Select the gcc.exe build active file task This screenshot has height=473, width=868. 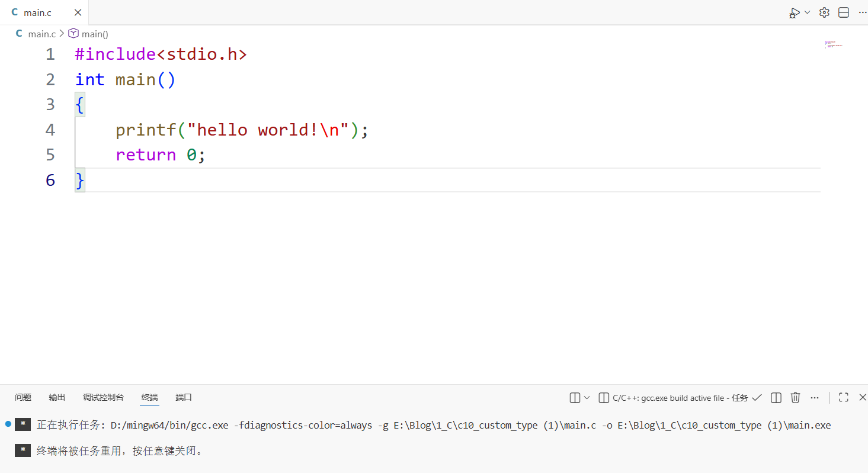coord(680,398)
